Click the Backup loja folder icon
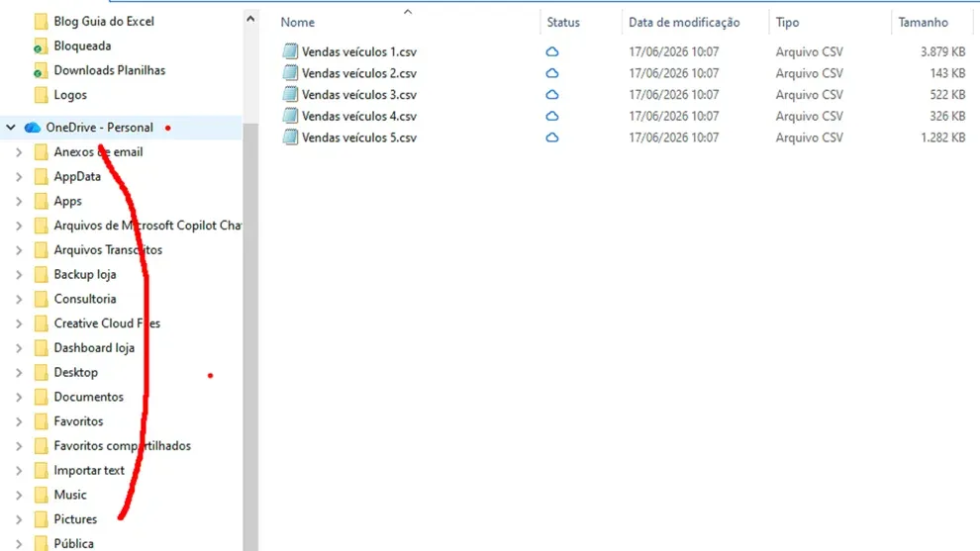 click(42, 275)
